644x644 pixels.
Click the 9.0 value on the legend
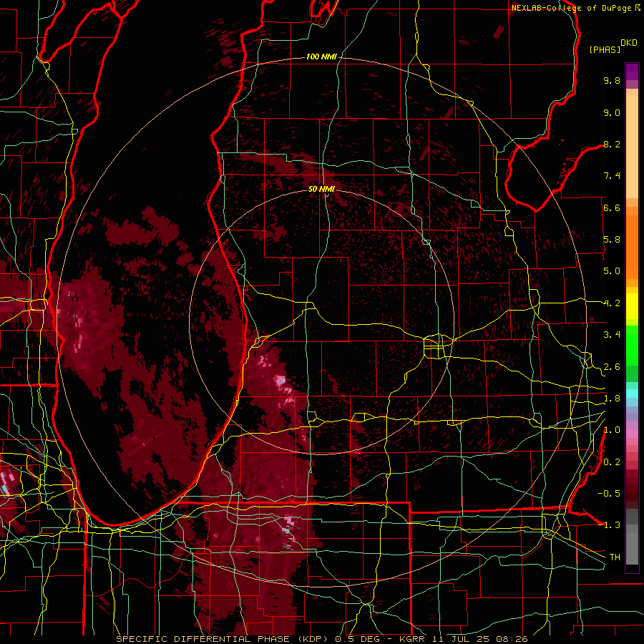[x=612, y=112]
